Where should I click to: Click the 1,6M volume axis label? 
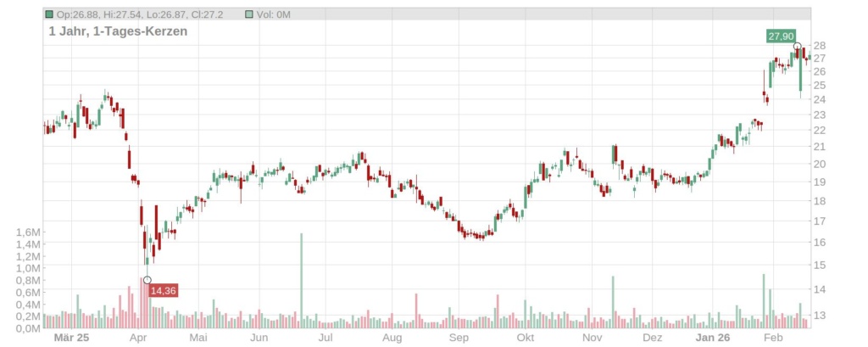(x=28, y=232)
